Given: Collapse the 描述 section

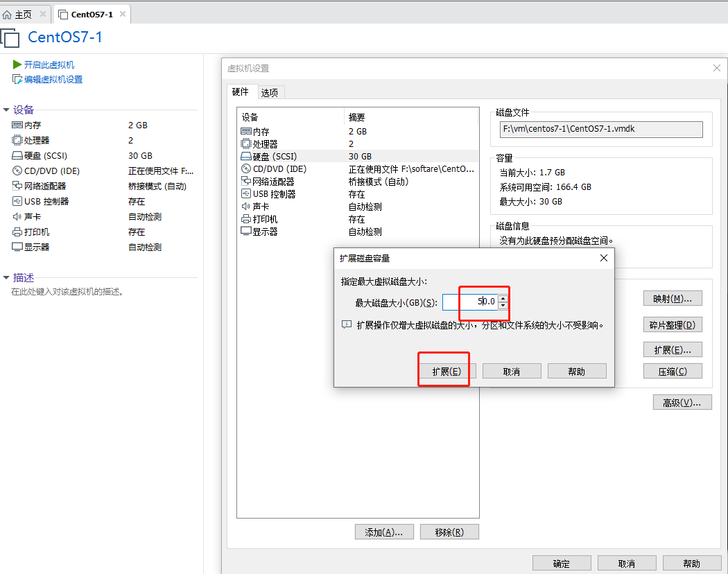Looking at the screenshot, I should pos(6,278).
